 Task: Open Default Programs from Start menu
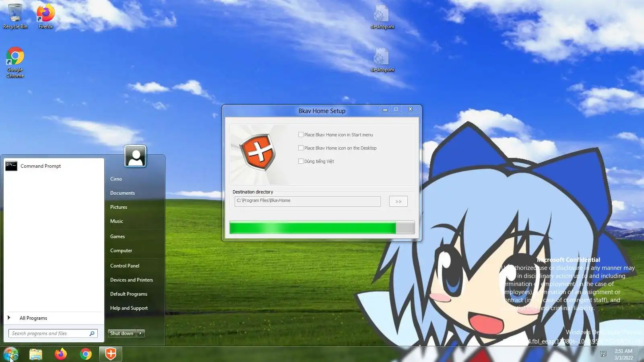129,294
